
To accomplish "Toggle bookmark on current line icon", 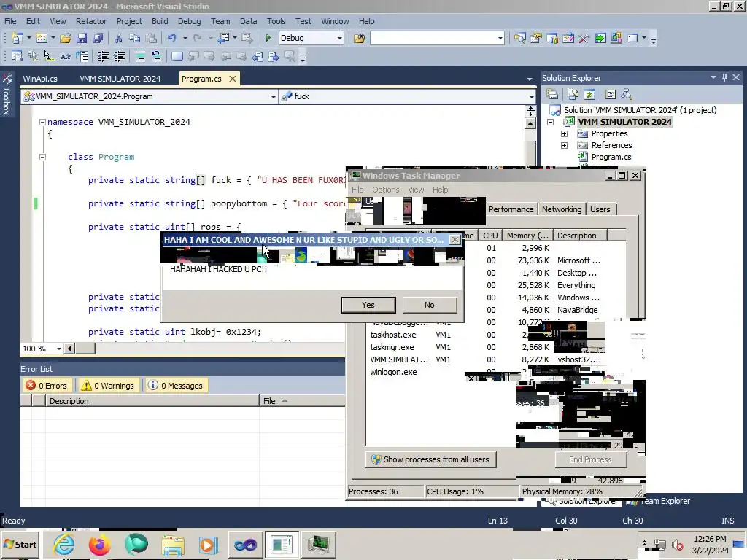I will [x=177, y=57].
